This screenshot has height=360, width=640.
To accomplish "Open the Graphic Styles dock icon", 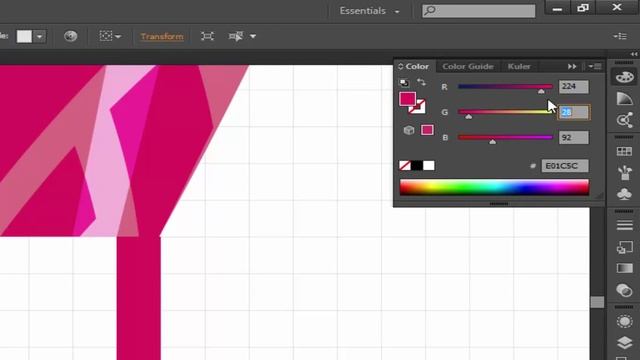I will click(x=624, y=247).
